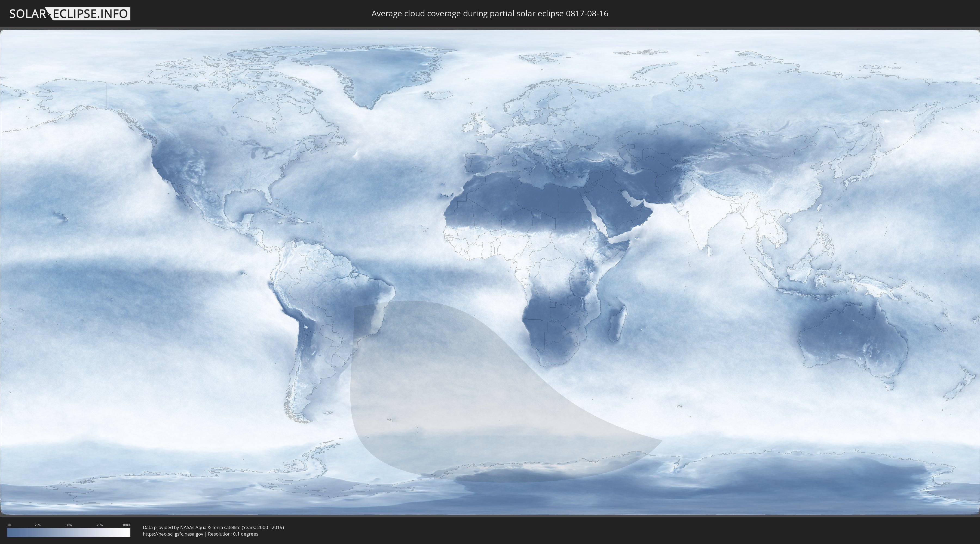The image size is (980, 544).
Task: Click the SOLAR-ECLIPSE.INFO logo
Action: pyautogui.click(x=70, y=14)
